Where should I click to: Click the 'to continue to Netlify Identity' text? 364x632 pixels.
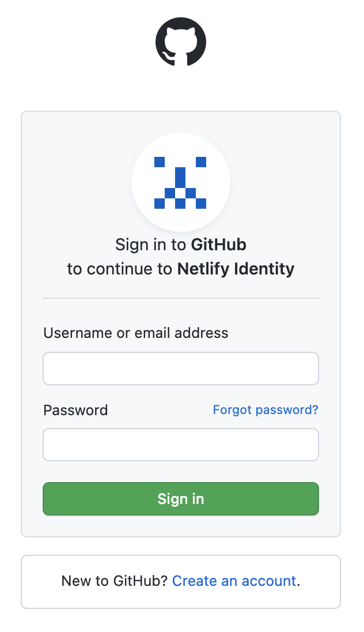pyautogui.click(x=181, y=268)
